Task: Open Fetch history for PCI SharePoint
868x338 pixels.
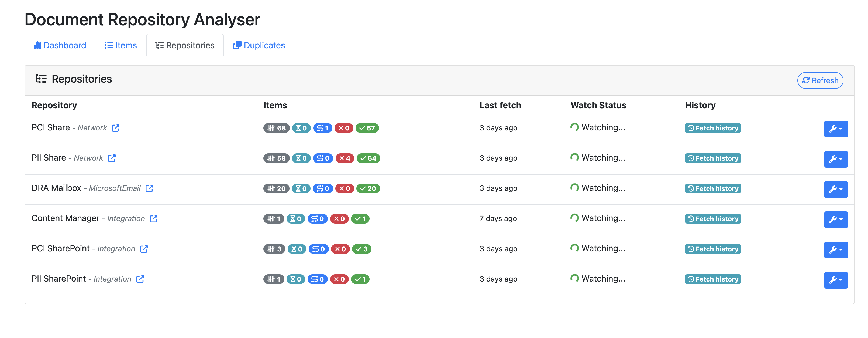Action: pos(713,249)
